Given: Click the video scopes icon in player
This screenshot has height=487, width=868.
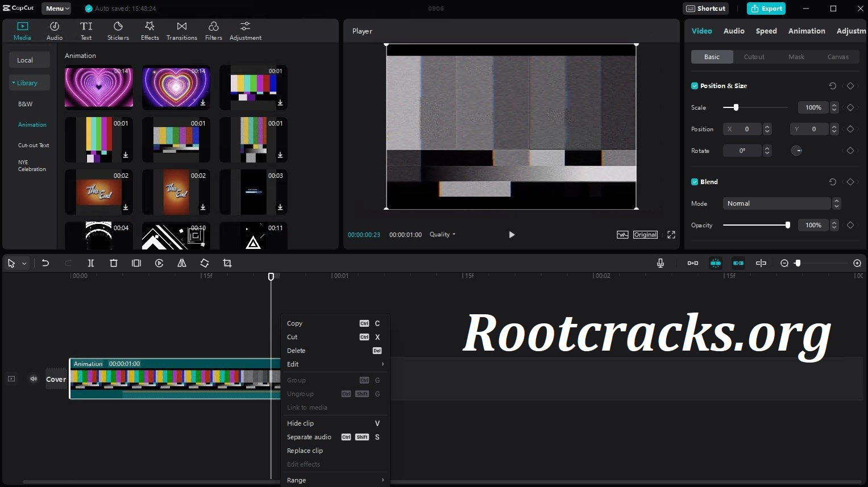Looking at the screenshot, I should coord(622,235).
